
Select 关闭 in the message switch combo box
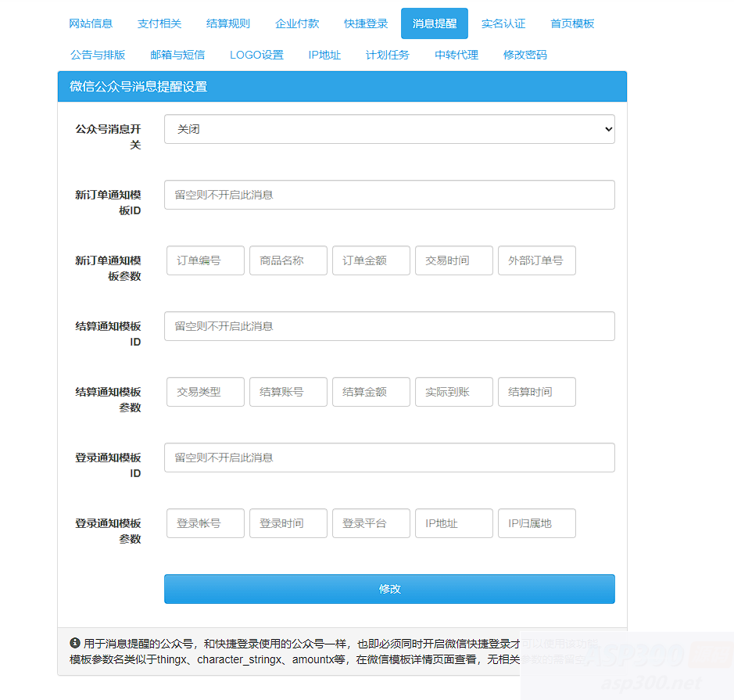[388, 128]
